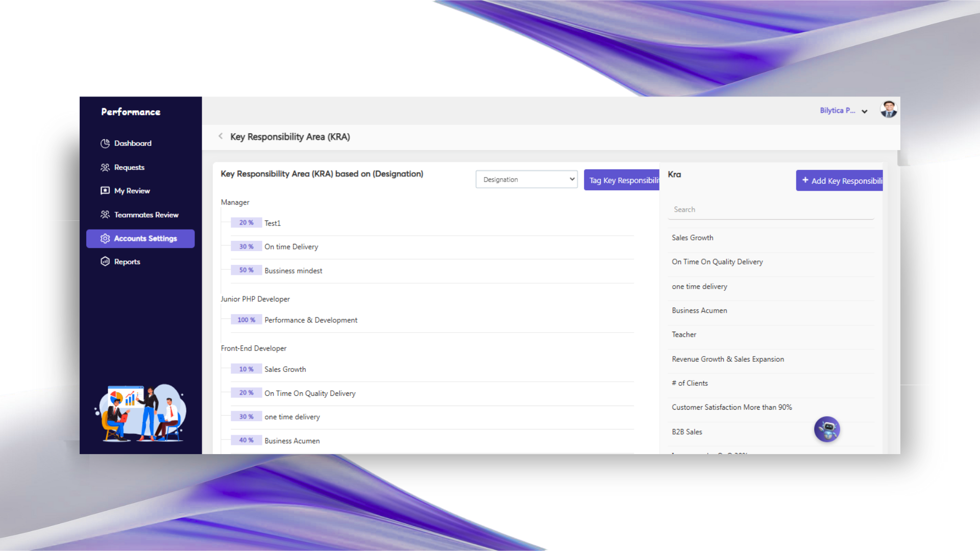Click the Dashboard pie chart icon
Image resolution: width=980 pixels, height=551 pixels.
click(x=105, y=143)
